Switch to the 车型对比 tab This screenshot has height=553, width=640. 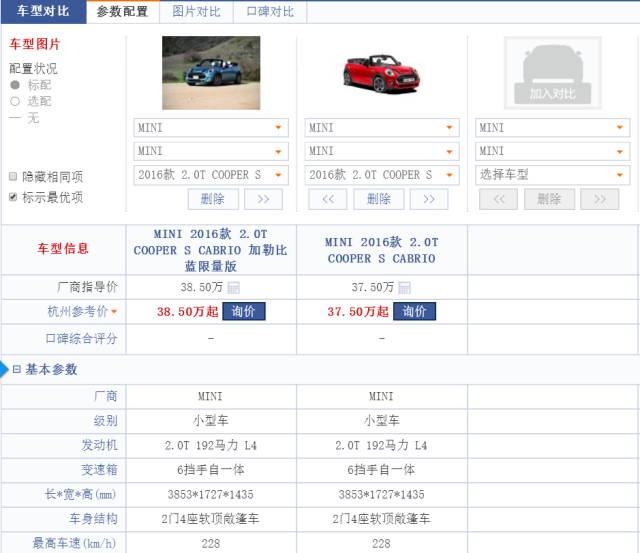[x=43, y=11]
